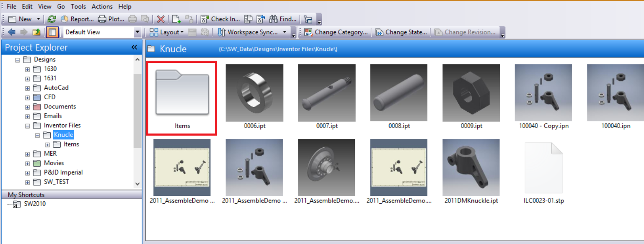Open the File menu
The image size is (644, 244).
[x=12, y=6]
